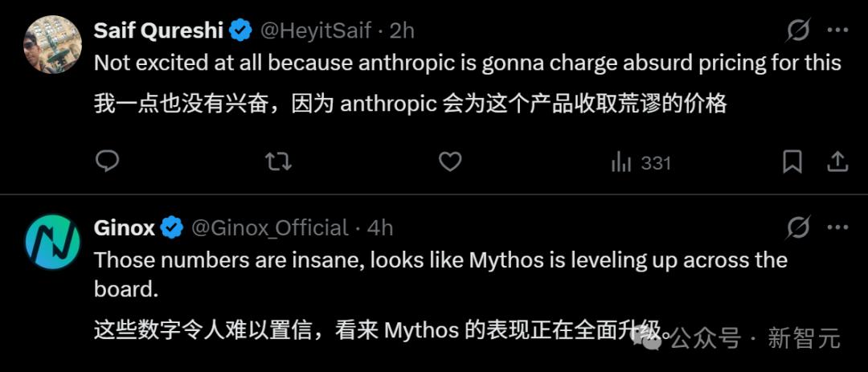868x372 pixels.
Task: Share Saif Qureshi's tweet via share icon
Action: (837, 162)
